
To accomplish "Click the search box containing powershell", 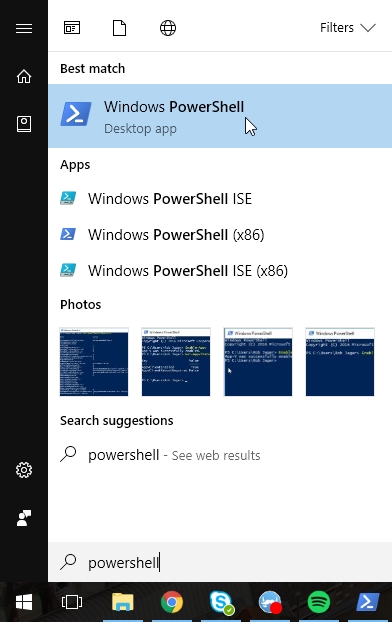I will tap(220, 562).
